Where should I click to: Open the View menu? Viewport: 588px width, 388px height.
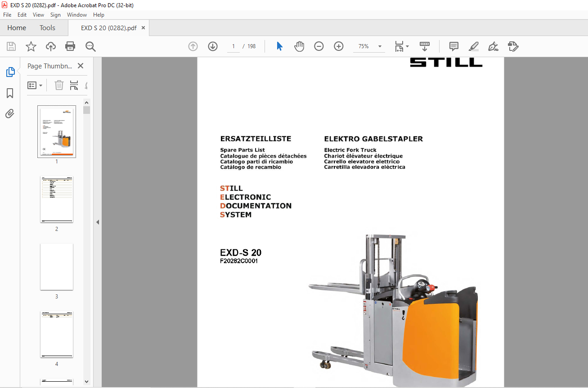coord(39,15)
